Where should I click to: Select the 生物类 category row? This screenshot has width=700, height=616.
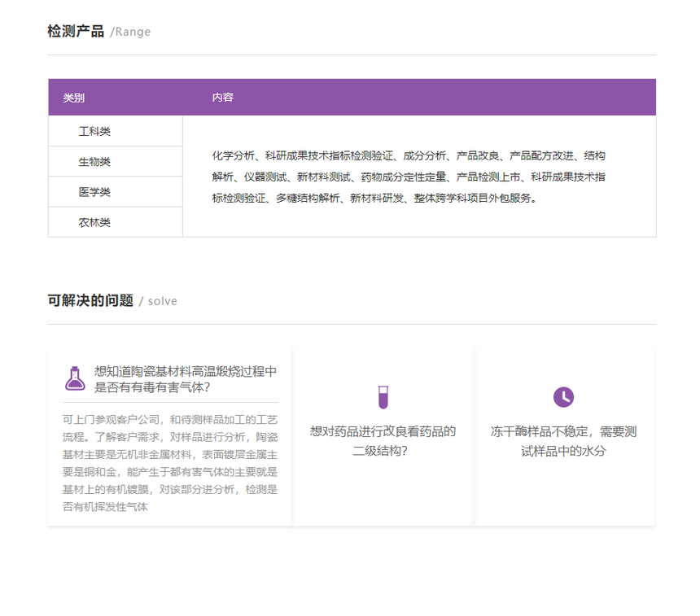point(94,162)
